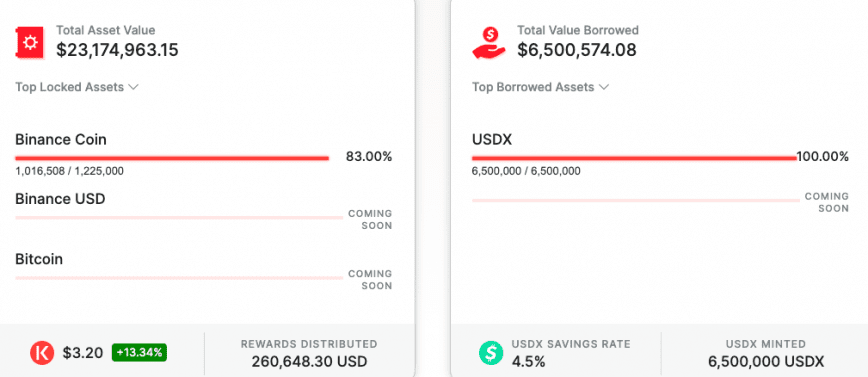Click the green USDX dollar icon
The width and height of the screenshot is (868, 377).
pos(491,353)
